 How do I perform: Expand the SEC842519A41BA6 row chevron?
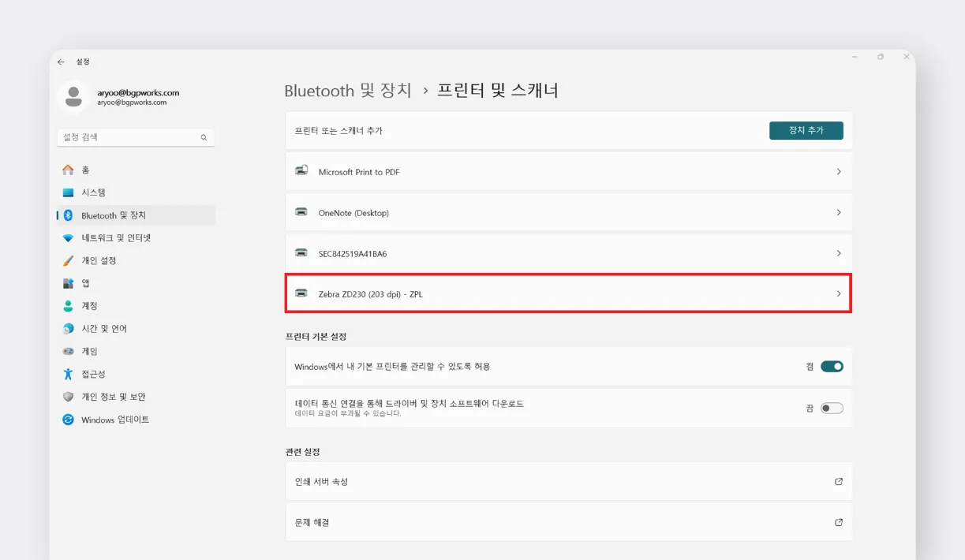[839, 253]
